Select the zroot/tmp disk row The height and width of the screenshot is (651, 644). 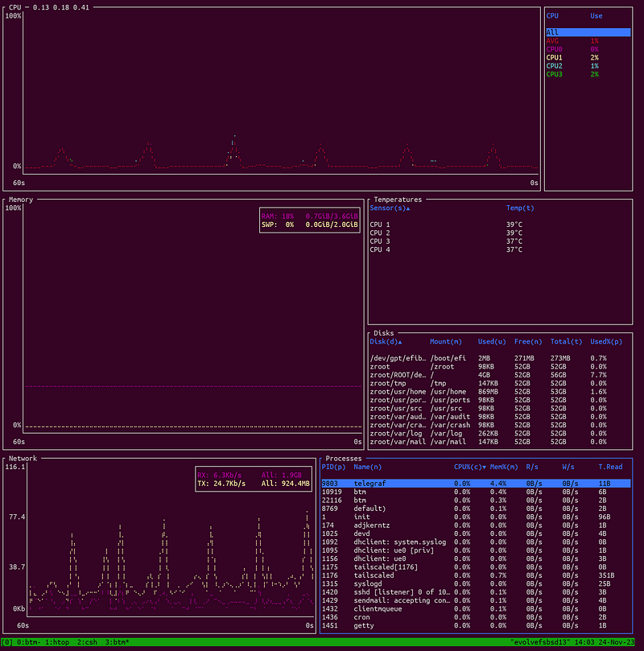(x=500, y=383)
